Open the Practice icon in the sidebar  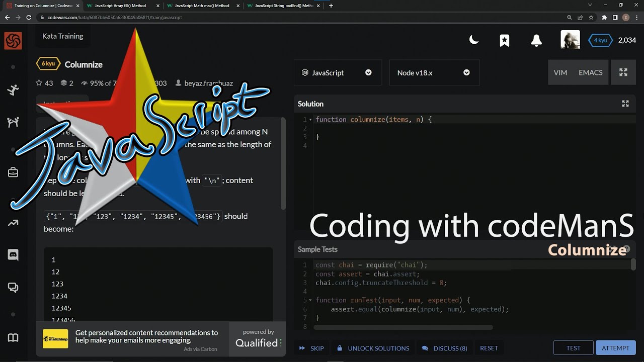pyautogui.click(x=13, y=90)
